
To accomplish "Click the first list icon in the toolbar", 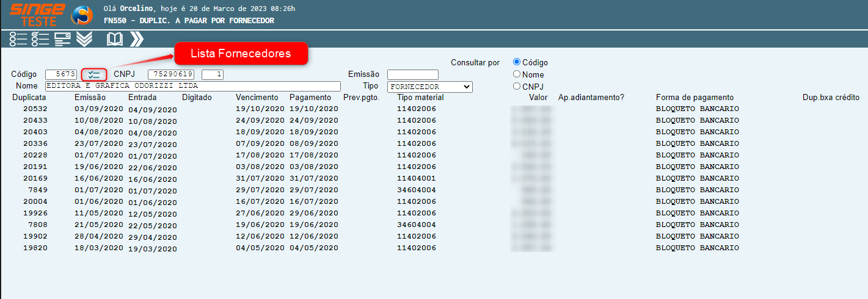I will (x=18, y=39).
